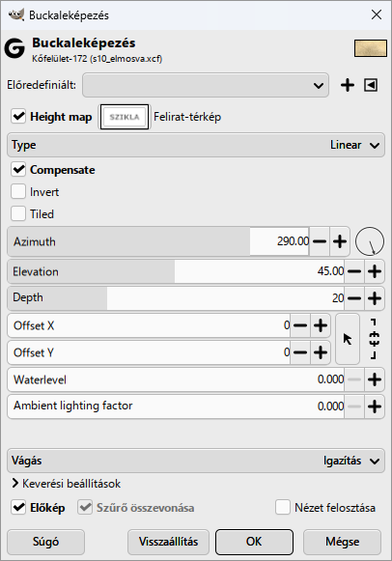Increase Waterlevel with plus button
The height and width of the screenshot is (561, 392).
coord(375,379)
